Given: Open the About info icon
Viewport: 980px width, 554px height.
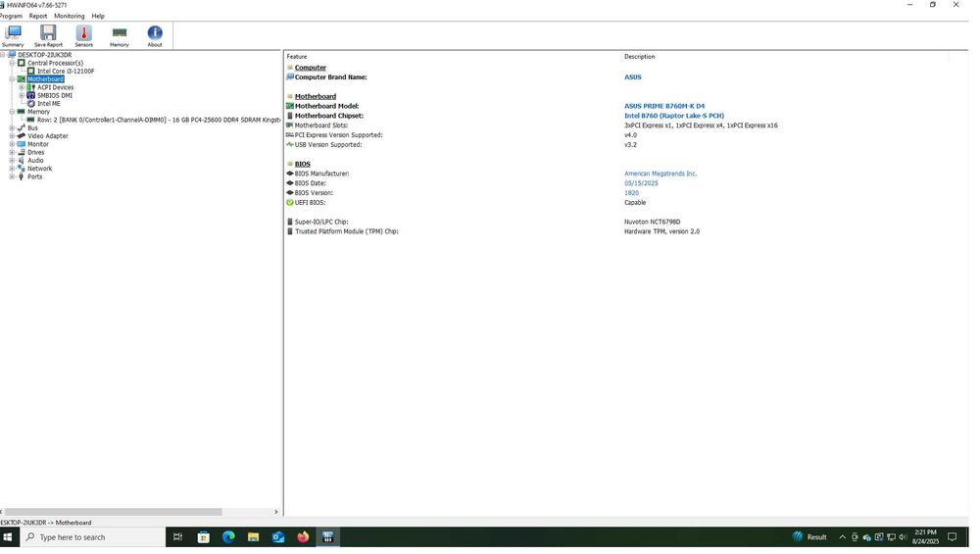Looking at the screenshot, I should pos(155,36).
